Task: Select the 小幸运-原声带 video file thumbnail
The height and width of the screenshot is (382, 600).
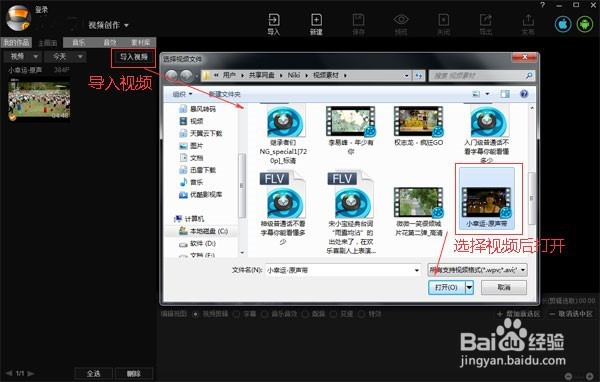Action: tap(486, 199)
